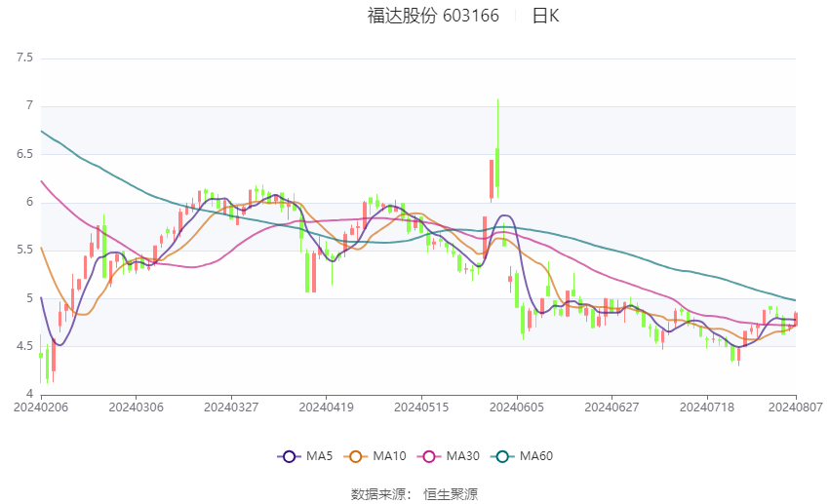Image resolution: width=829 pixels, height=504 pixels.
Task: Click the 7.5 price axis label
Action: [24, 58]
